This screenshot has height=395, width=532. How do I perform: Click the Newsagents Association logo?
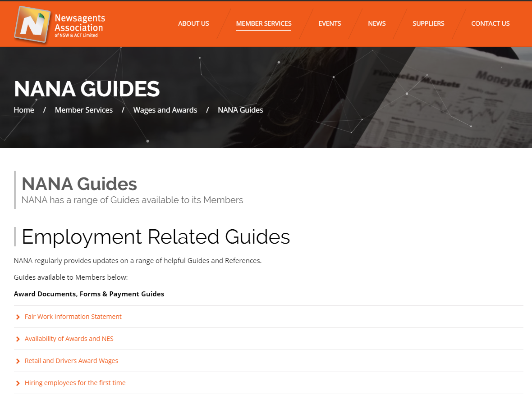60,25
